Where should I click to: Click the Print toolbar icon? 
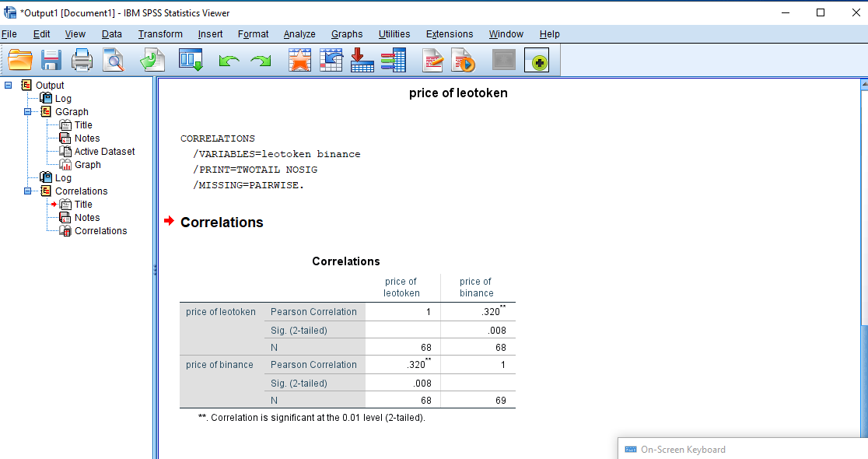82,60
